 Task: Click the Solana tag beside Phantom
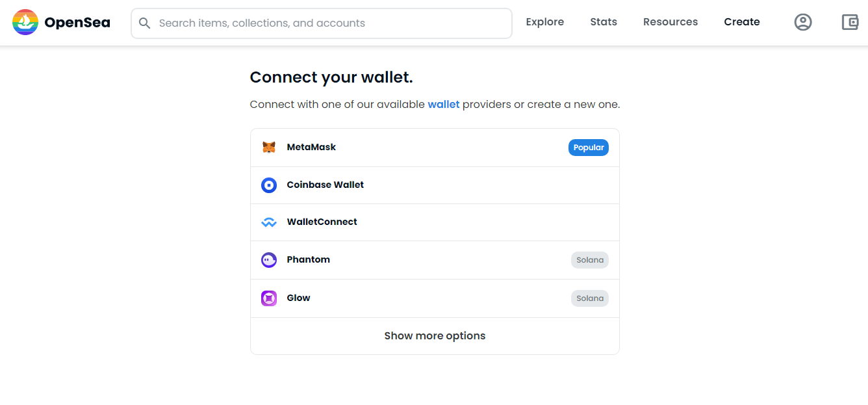click(590, 260)
